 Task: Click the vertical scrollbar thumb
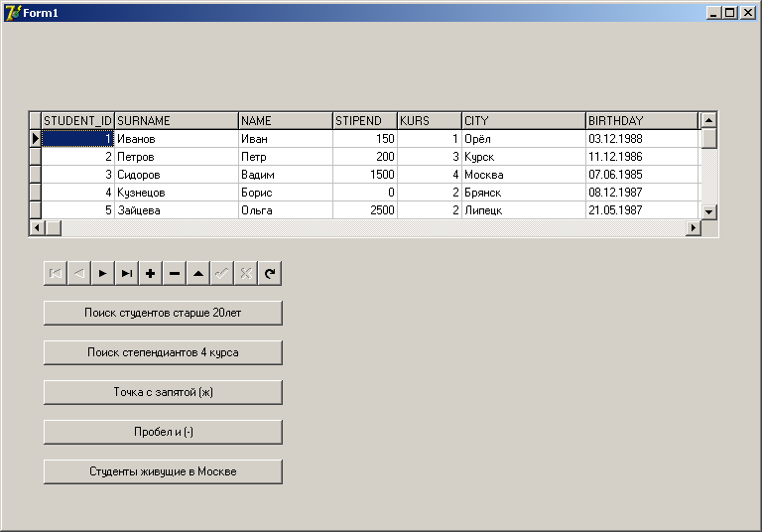point(709,139)
